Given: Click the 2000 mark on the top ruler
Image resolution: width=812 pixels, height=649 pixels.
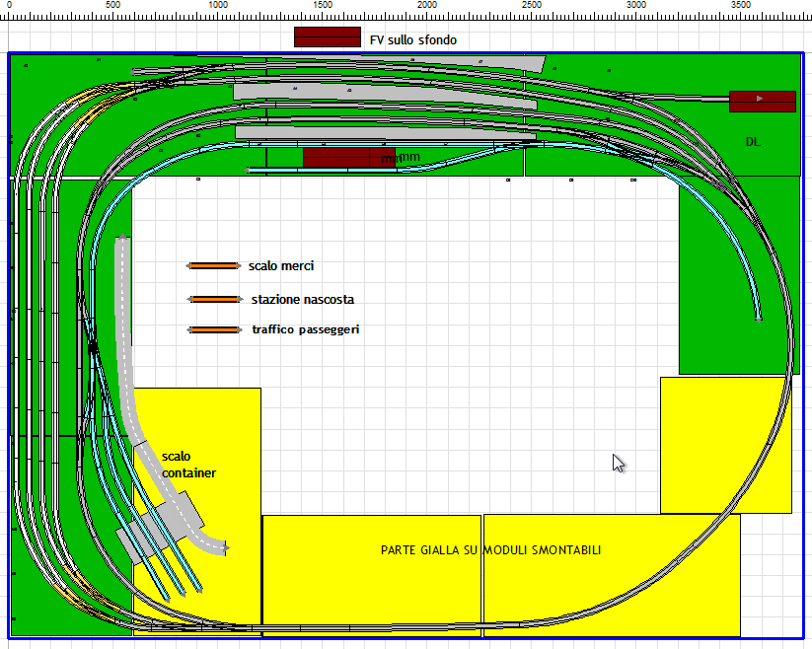Looking at the screenshot, I should point(426,6).
